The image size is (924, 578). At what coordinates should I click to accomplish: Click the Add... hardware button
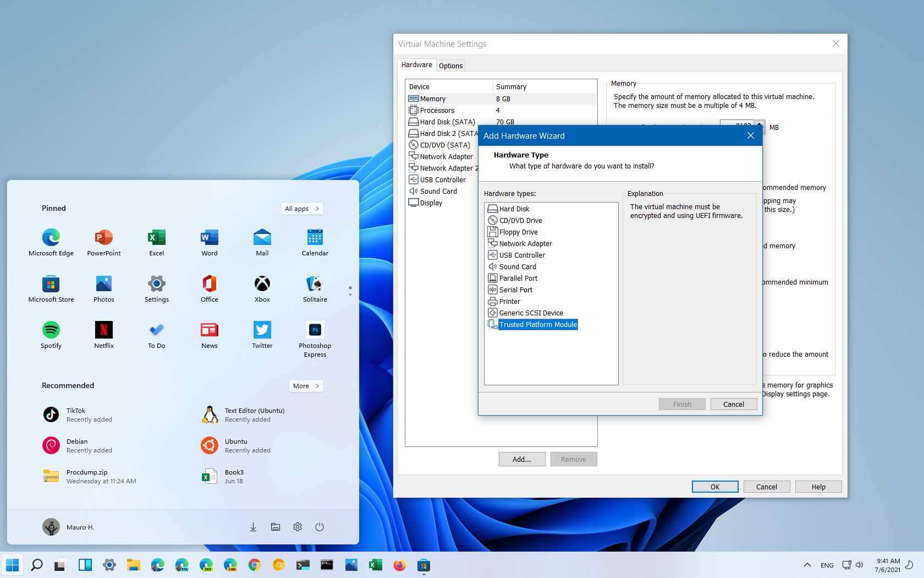click(x=521, y=459)
